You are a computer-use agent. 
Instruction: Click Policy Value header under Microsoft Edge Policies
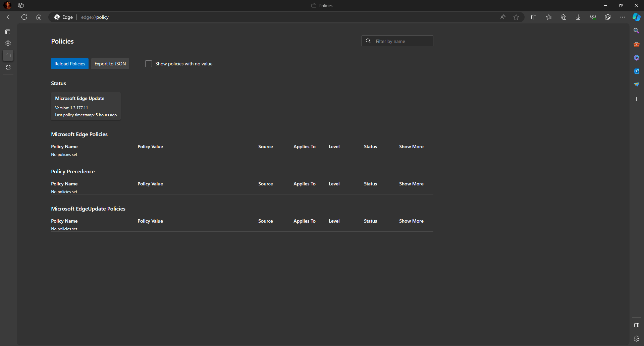(x=150, y=147)
